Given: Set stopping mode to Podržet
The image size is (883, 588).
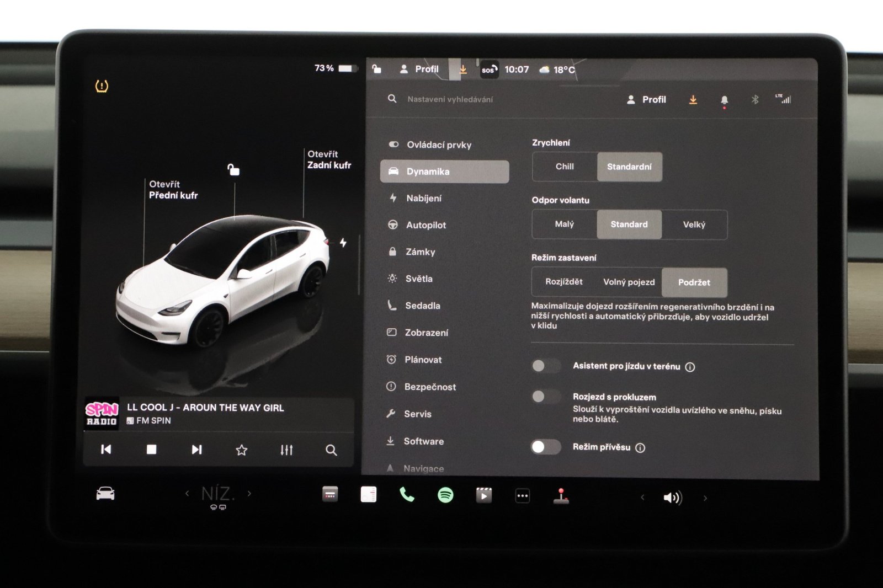Looking at the screenshot, I should point(694,282).
